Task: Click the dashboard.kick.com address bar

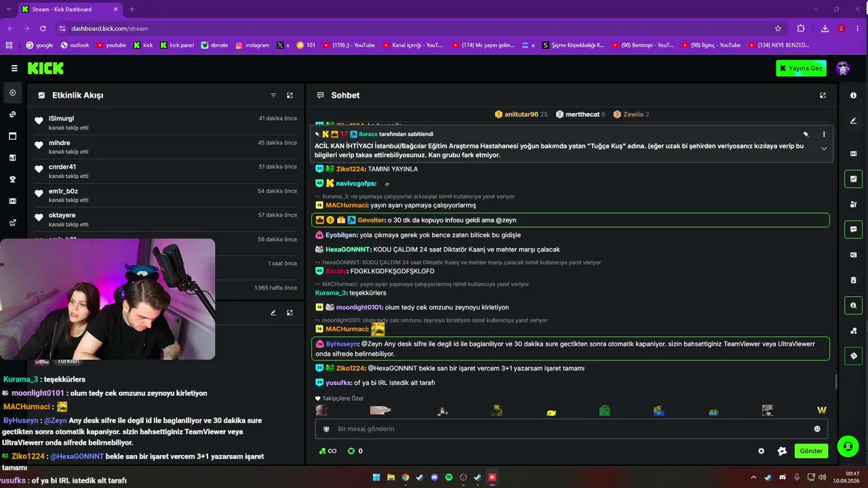Action: tap(414, 28)
